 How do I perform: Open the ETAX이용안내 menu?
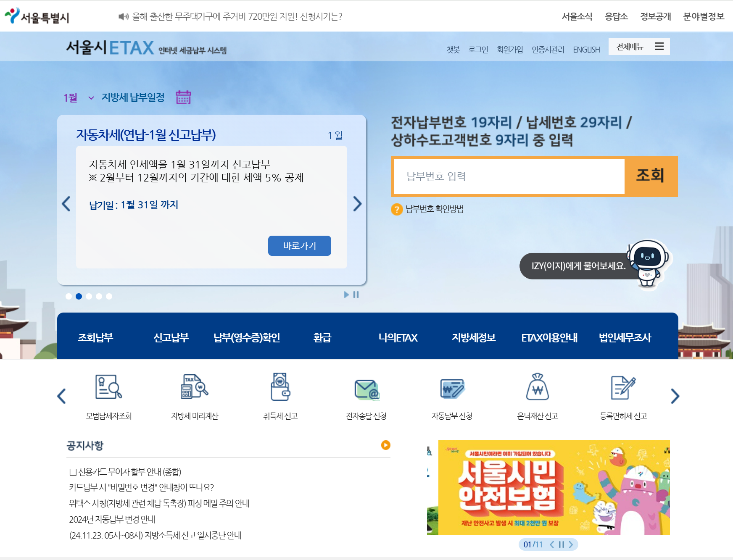click(x=549, y=337)
